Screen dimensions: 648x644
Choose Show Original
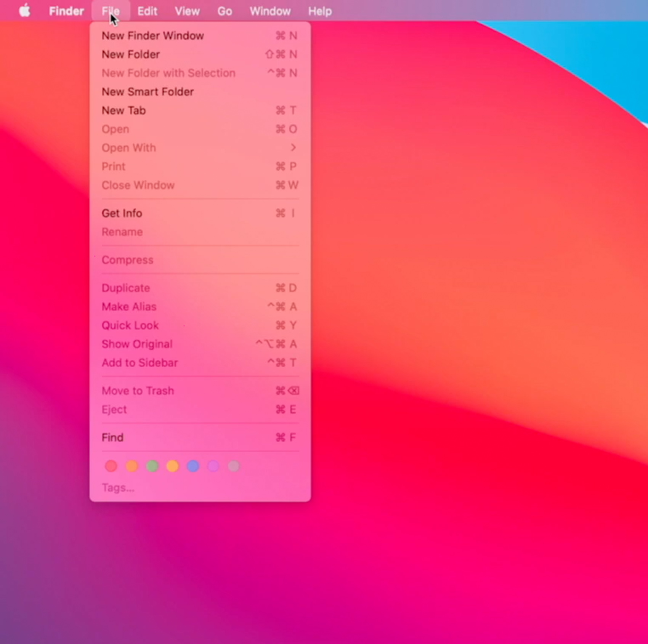[x=200, y=344]
